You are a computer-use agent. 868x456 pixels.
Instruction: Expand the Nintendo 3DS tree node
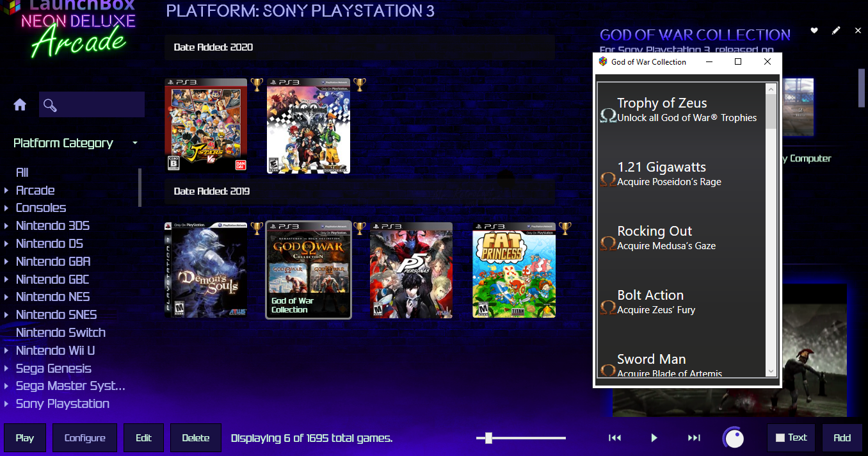coord(6,226)
